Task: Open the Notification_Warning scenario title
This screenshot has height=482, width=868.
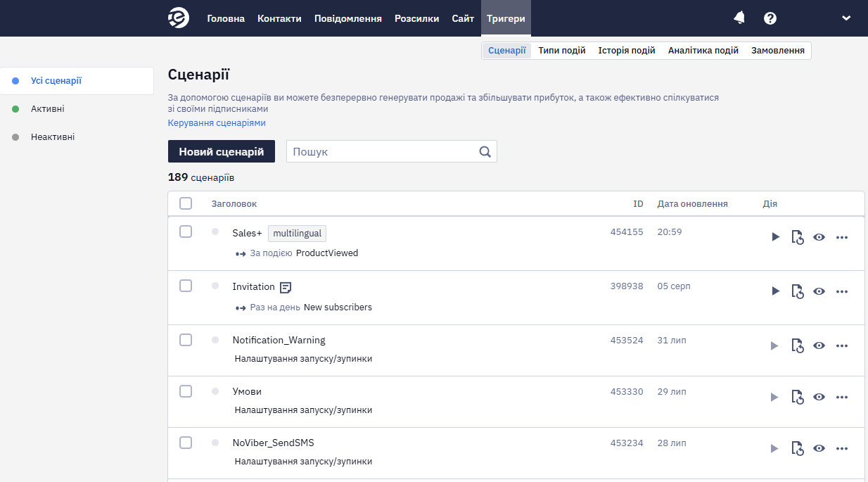Action: click(279, 341)
